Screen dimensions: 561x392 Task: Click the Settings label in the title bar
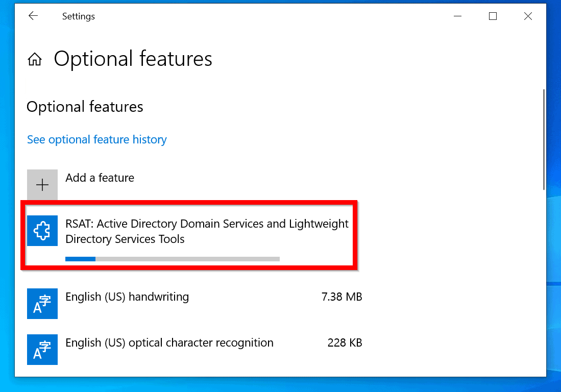click(78, 16)
